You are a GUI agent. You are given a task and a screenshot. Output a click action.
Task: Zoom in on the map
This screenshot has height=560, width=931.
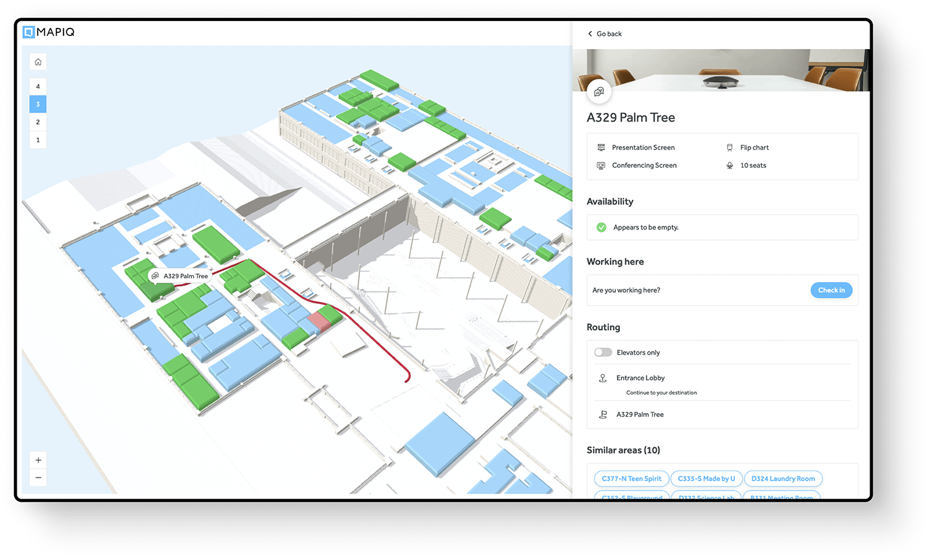[38, 460]
